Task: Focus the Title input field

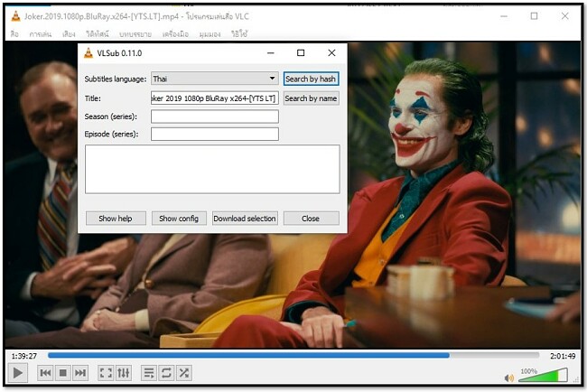Action: [x=215, y=98]
